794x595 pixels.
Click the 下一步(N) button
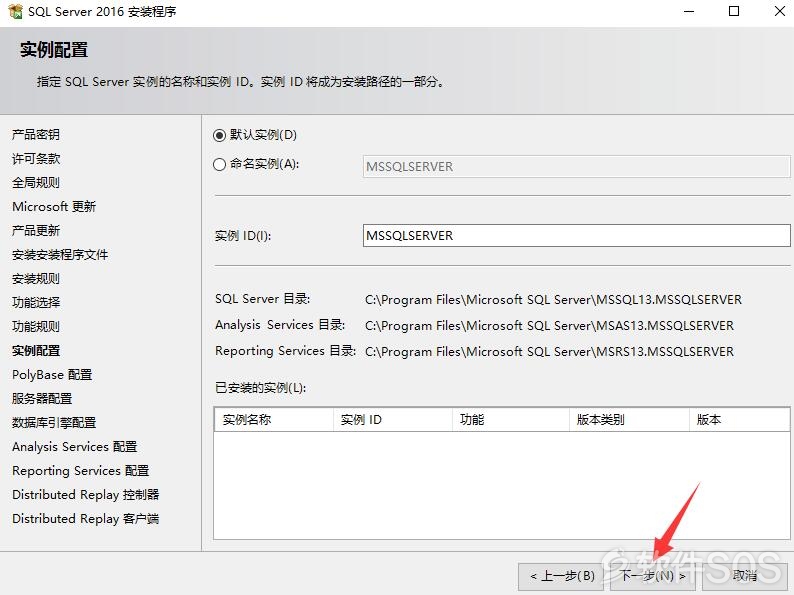pos(653,576)
